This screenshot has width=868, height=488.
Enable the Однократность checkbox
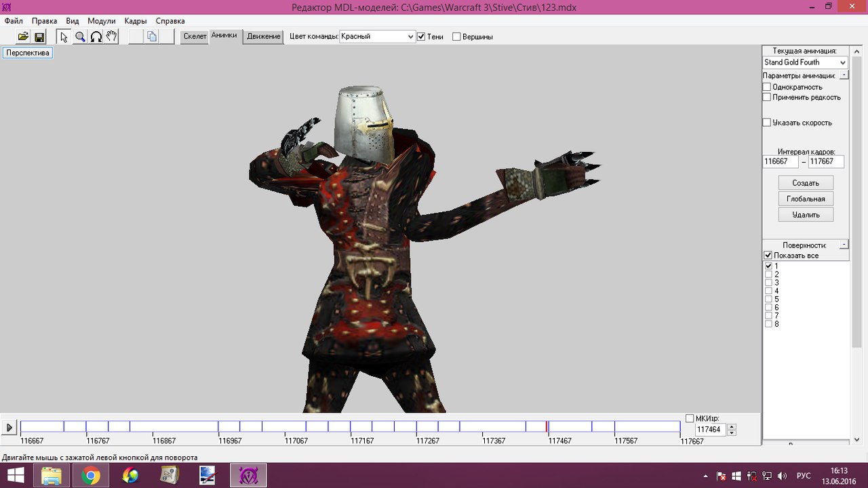tap(767, 87)
